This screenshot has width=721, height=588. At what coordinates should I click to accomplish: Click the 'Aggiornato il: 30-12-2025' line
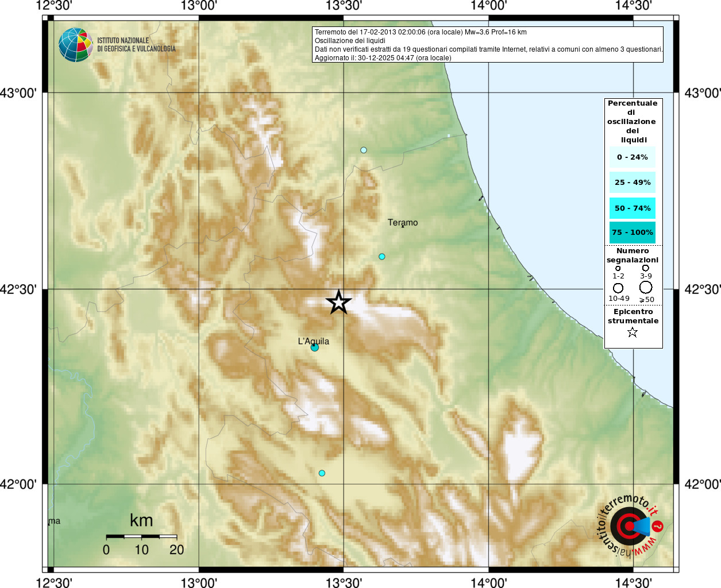click(383, 58)
